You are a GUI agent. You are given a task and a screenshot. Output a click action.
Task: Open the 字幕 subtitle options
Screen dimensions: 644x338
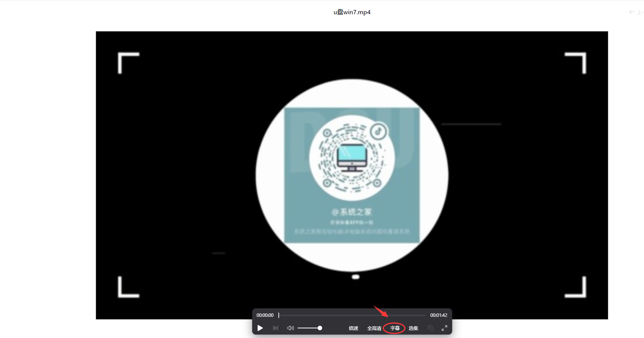(395, 328)
